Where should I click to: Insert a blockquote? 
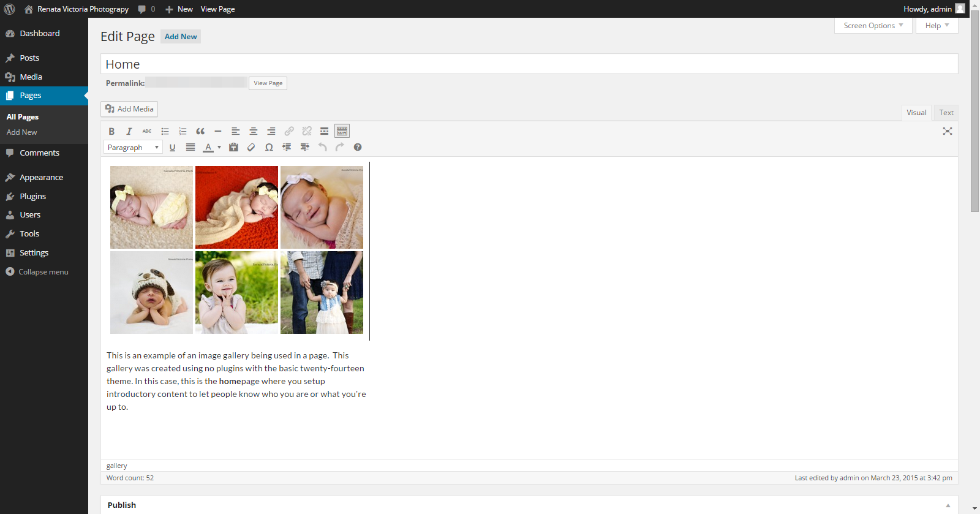[200, 131]
